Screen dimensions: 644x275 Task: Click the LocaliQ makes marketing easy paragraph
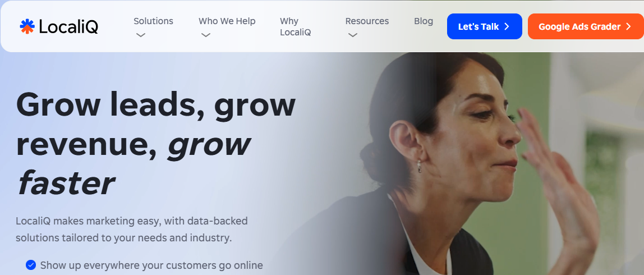tap(131, 230)
